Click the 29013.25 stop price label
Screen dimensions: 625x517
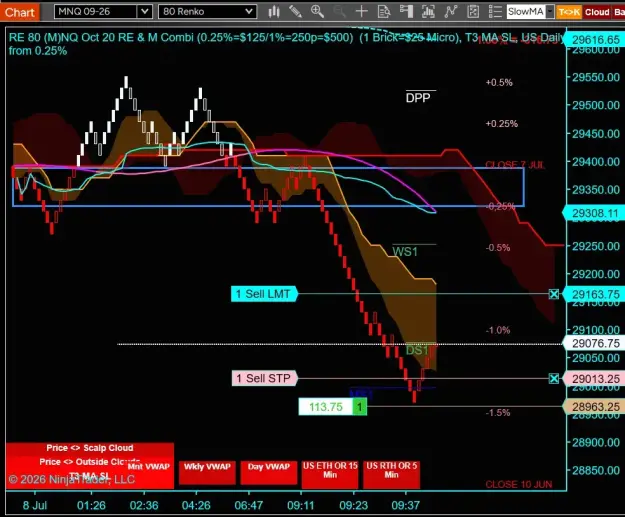point(596,379)
